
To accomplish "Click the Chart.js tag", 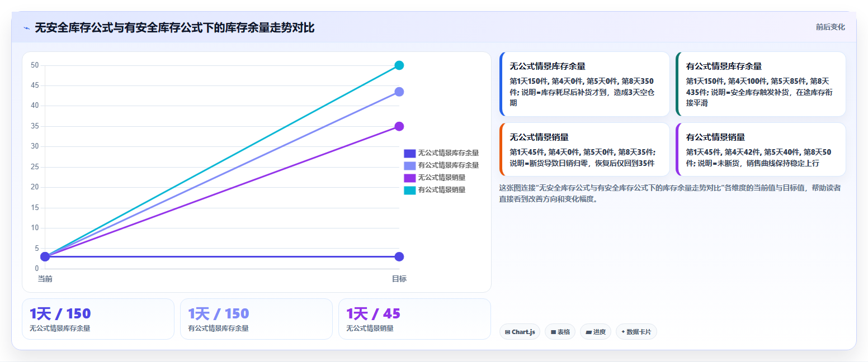I will point(520,332).
